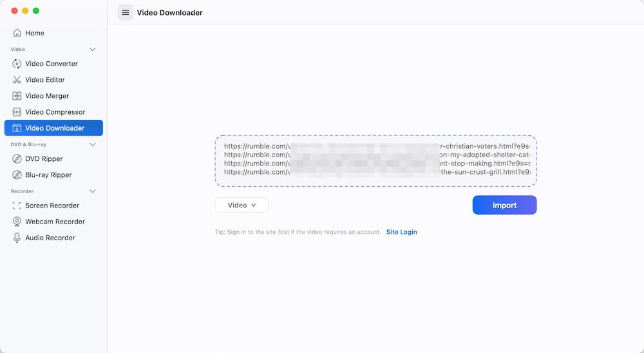
Task: Click the Video Converter icon
Action: coord(17,64)
